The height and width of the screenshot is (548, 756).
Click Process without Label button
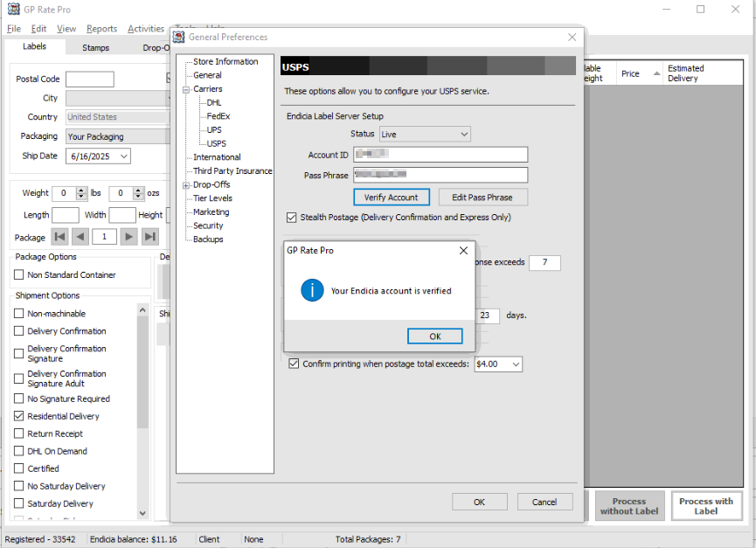click(x=629, y=506)
